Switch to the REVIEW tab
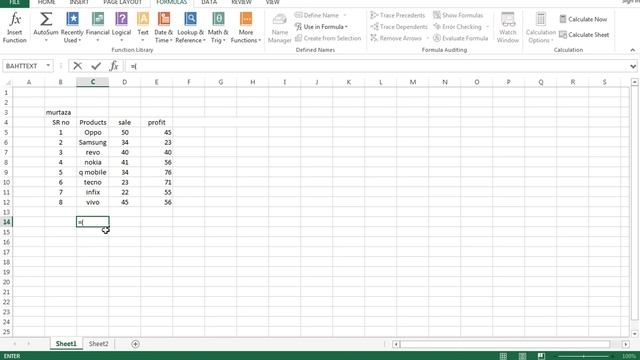This screenshot has width=640, height=360. [x=241, y=2]
